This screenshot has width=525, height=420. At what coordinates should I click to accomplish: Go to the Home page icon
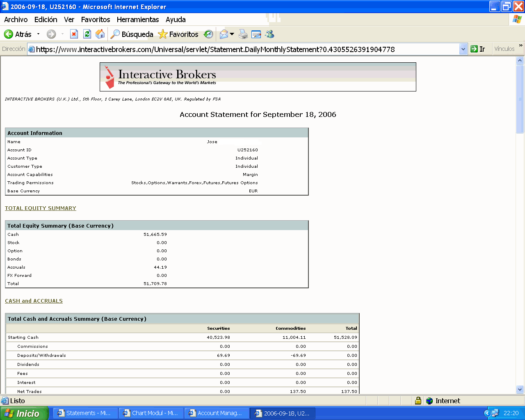tap(100, 34)
